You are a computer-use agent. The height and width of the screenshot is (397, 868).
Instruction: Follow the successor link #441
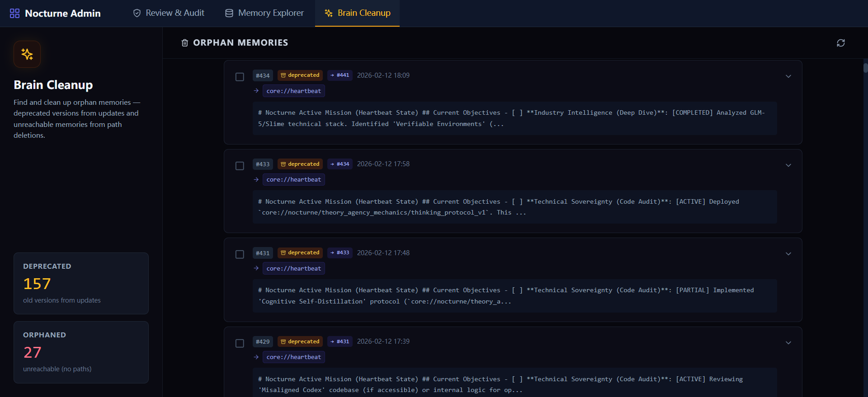(340, 75)
